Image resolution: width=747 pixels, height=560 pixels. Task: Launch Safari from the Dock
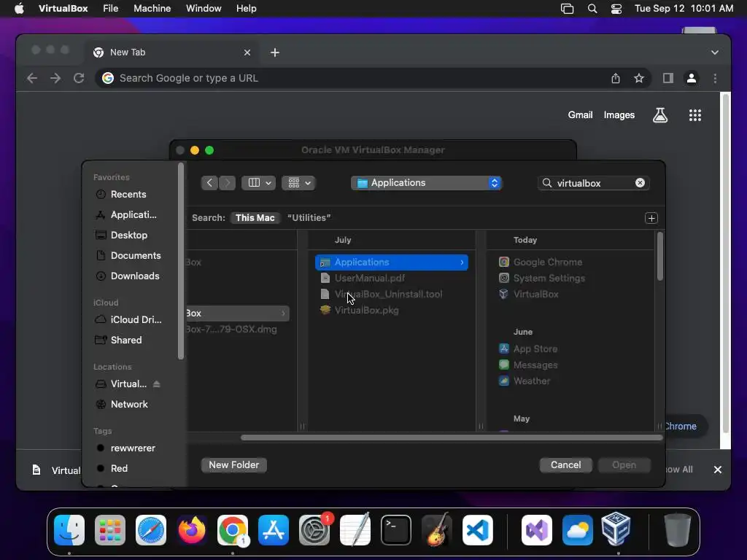click(x=151, y=529)
